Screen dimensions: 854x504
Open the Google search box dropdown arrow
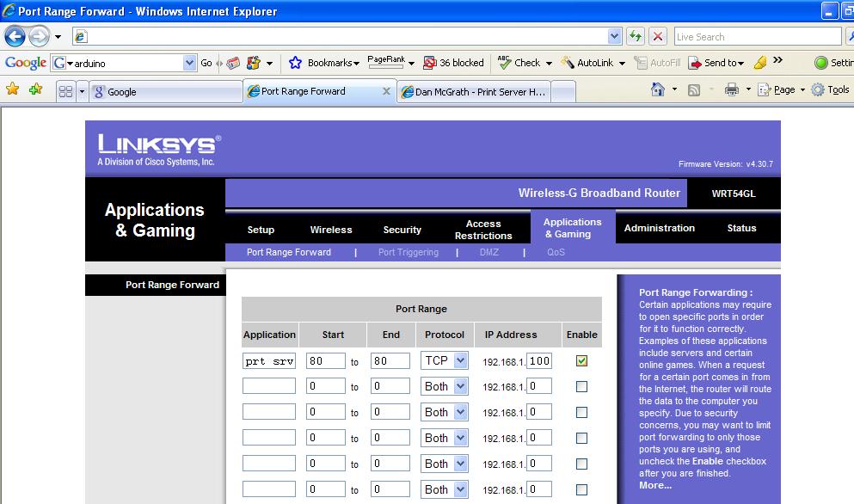[189, 63]
